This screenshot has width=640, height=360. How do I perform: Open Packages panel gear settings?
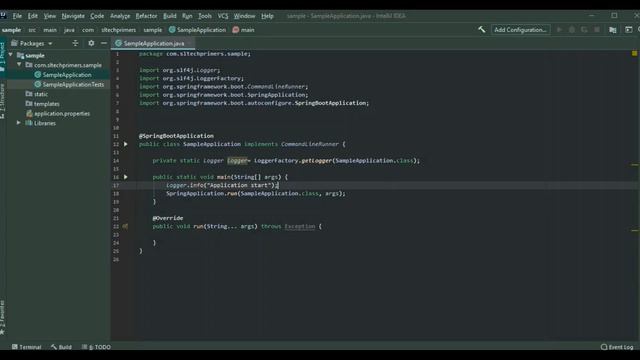[x=91, y=43]
